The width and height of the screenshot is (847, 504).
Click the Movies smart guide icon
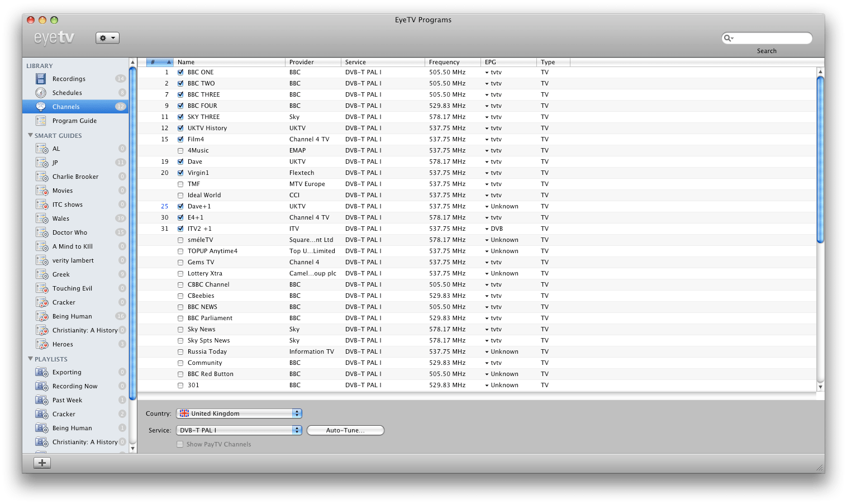pyautogui.click(x=42, y=191)
